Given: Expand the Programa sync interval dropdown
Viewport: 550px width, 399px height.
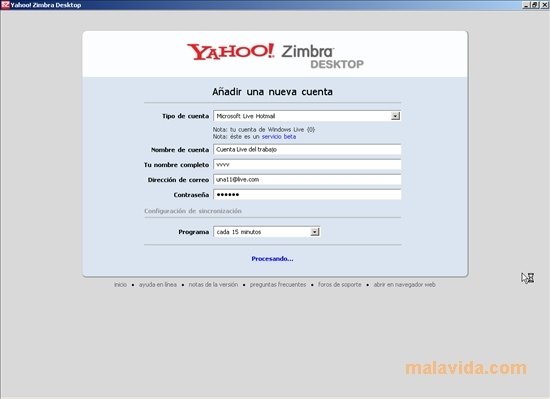Looking at the screenshot, I should [x=267, y=232].
